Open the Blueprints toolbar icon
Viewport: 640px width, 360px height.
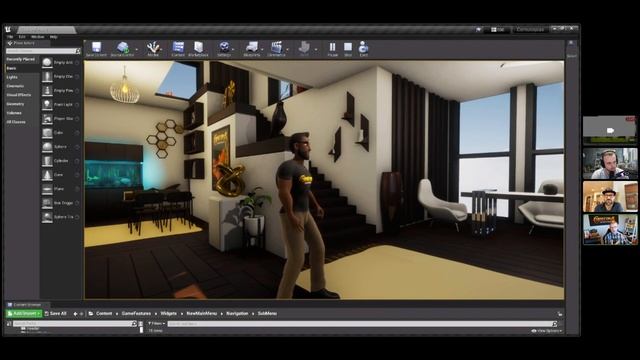[x=251, y=47]
